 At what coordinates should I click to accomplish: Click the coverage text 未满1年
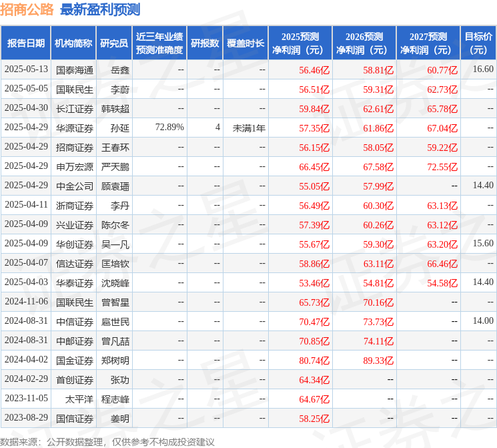coord(249,128)
